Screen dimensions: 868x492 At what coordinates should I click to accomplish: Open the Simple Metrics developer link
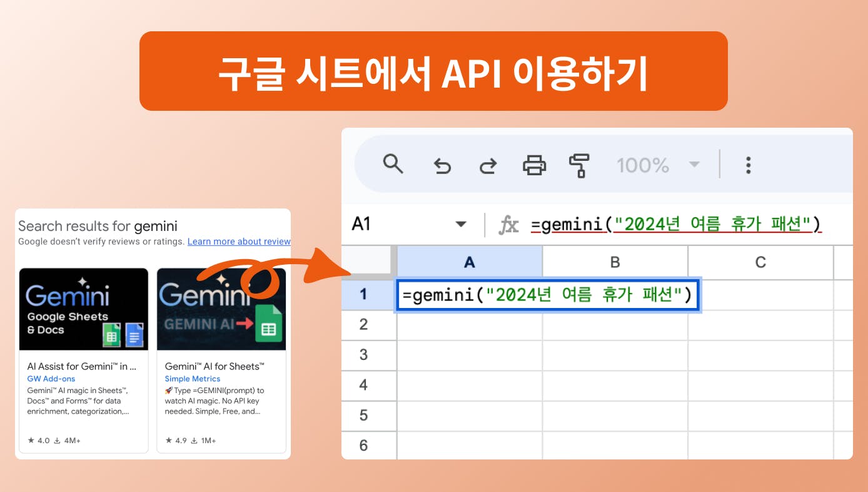pyautogui.click(x=193, y=379)
